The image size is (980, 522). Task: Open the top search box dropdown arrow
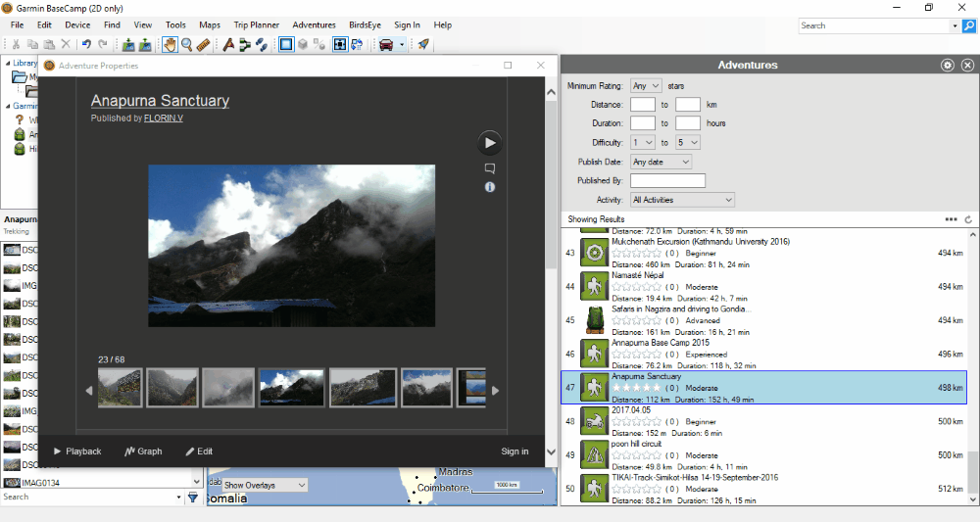[x=955, y=25]
